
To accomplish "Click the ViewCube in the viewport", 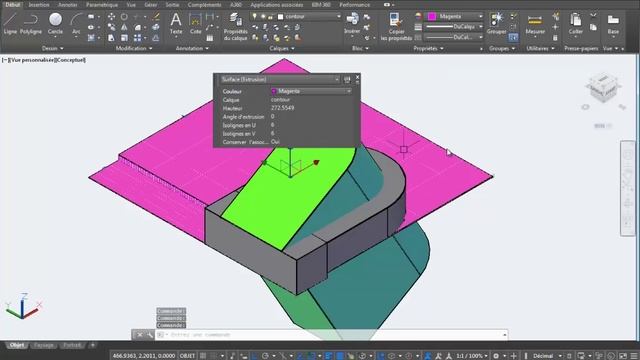I will (603, 87).
